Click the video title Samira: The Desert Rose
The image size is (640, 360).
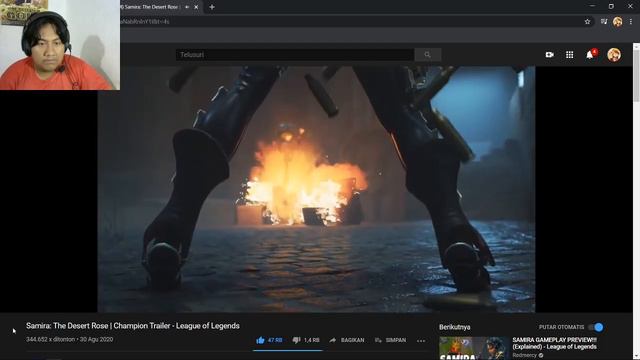[133, 326]
